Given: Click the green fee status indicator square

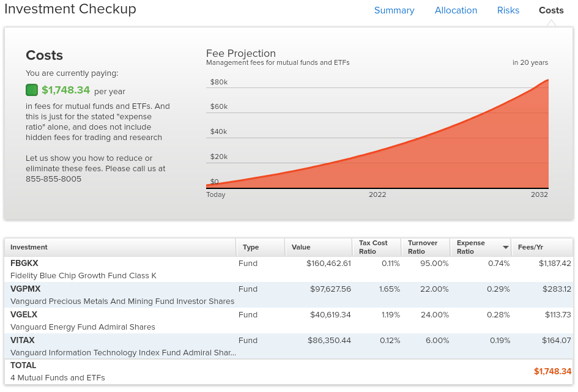Looking at the screenshot, I should click(x=32, y=91).
